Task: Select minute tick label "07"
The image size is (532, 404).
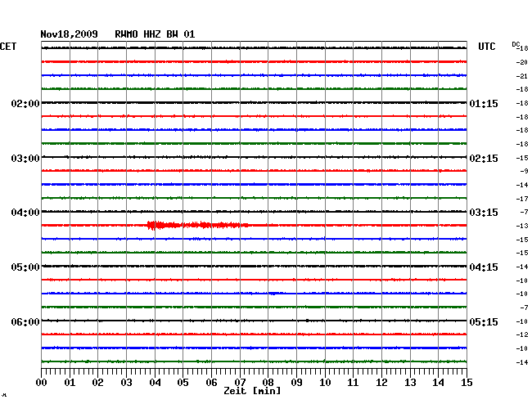Action: 240,382
